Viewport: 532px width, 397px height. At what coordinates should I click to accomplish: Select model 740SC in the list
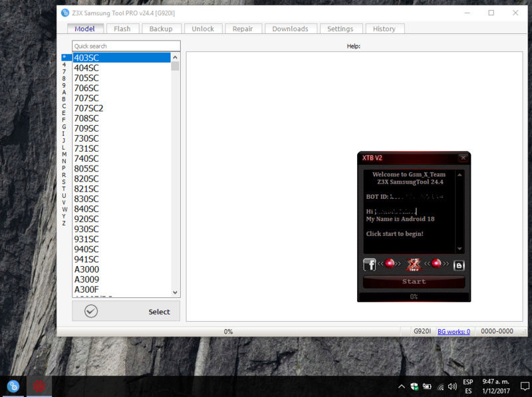coord(122,158)
